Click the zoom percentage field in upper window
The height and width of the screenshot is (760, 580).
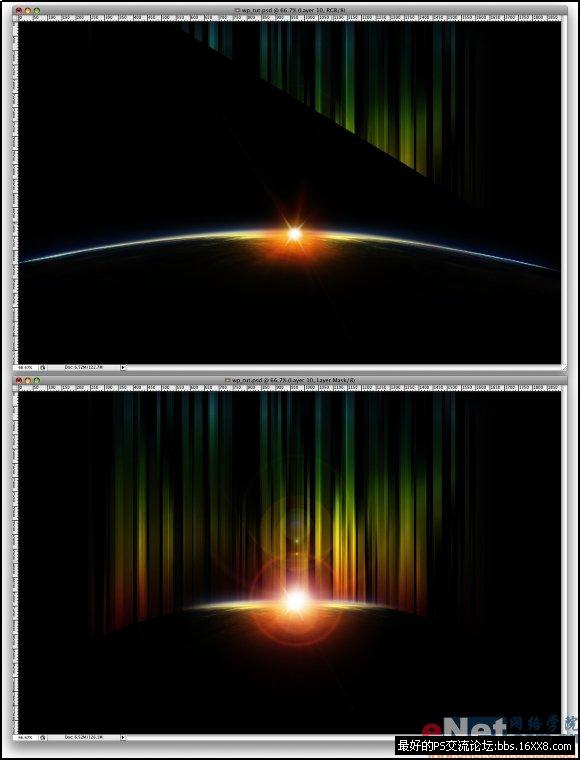[x=26, y=367]
